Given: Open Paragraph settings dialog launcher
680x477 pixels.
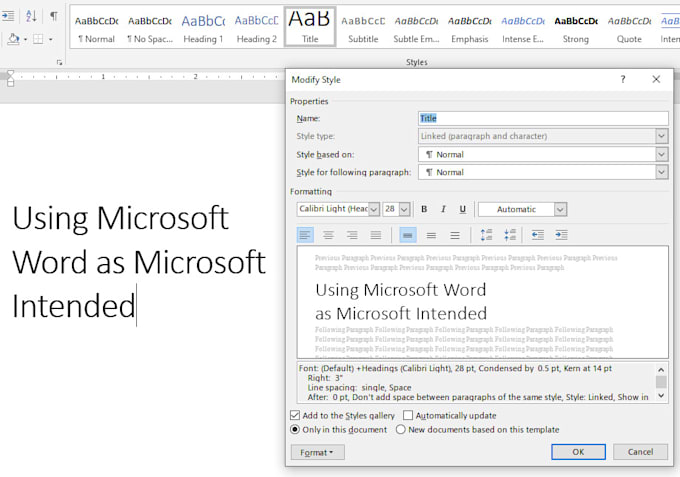Looking at the screenshot, I should pyautogui.click(x=59, y=62).
